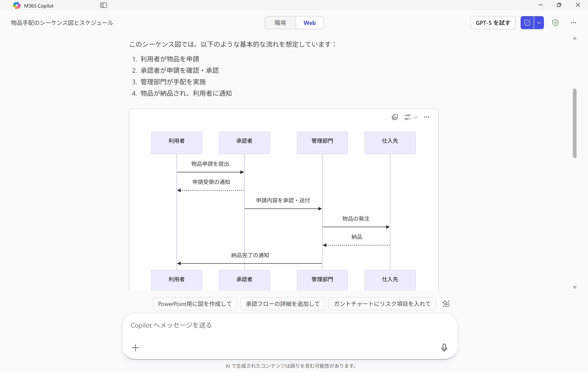Open the prompt coach icon beside suggestions

[x=446, y=303]
